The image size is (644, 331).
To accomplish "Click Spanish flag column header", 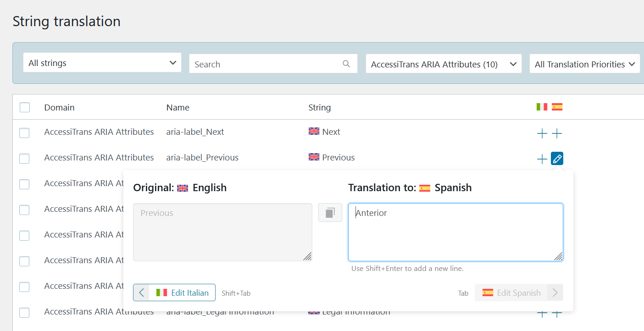I will [x=557, y=107].
